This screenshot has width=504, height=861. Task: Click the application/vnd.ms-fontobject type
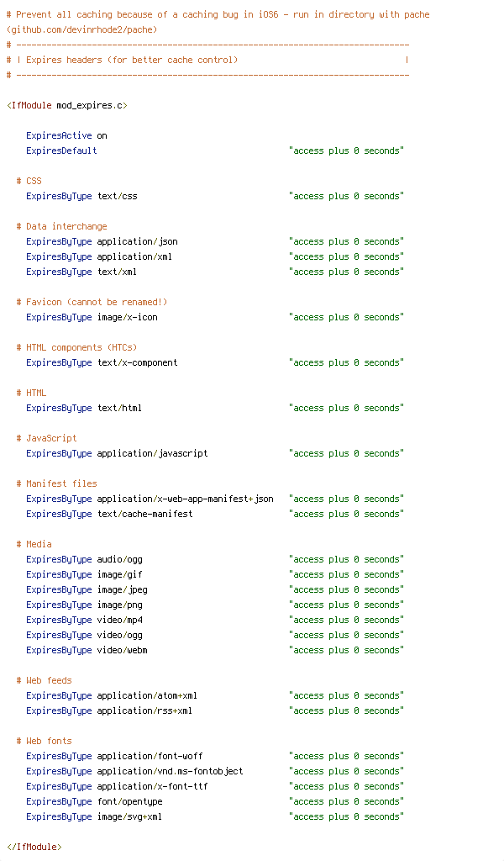[170, 772]
